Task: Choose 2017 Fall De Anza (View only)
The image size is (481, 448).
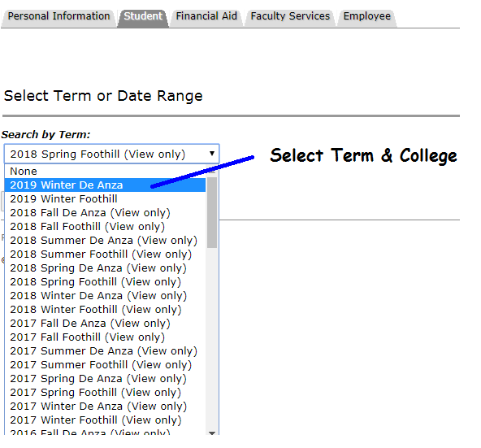Action: [x=105, y=323]
